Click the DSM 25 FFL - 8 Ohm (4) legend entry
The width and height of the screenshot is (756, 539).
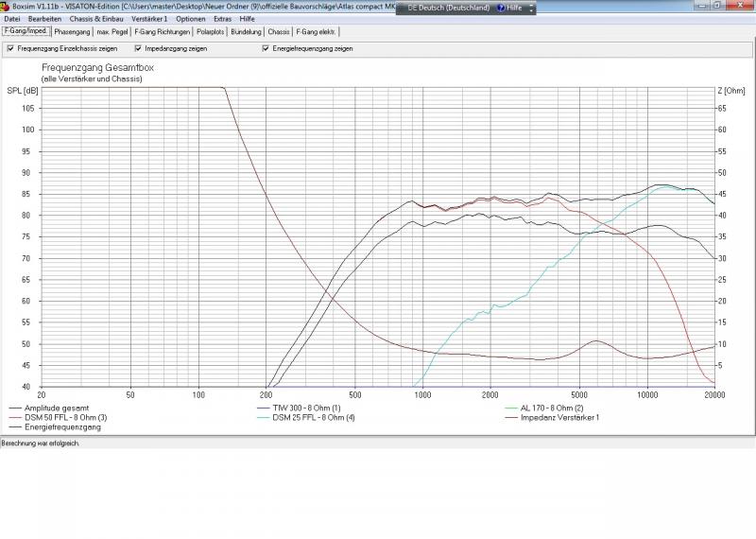[306, 417]
